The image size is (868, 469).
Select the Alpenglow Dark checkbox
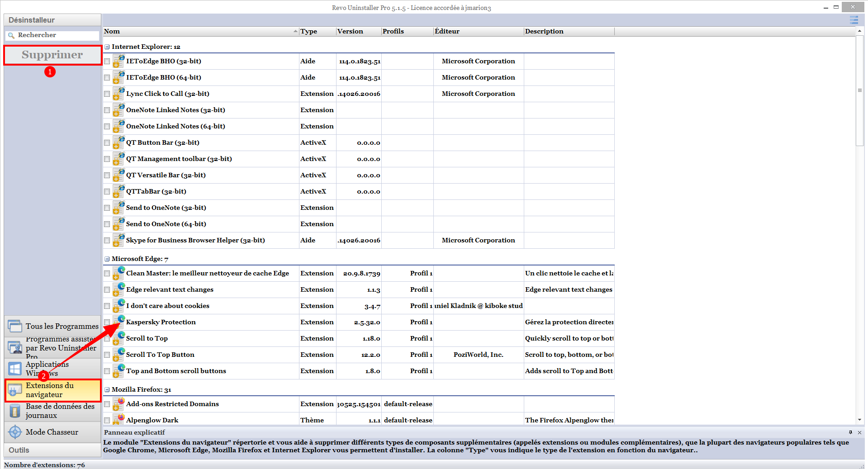[x=107, y=421]
